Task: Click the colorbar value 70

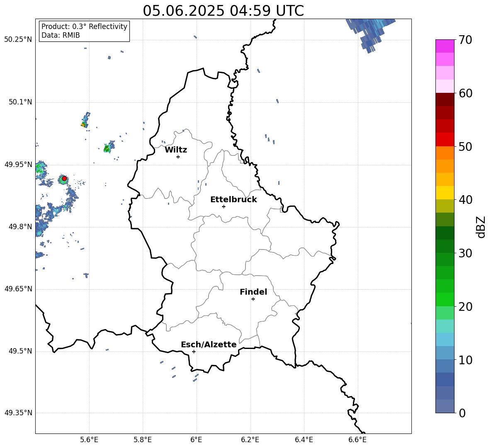Action: (465, 40)
